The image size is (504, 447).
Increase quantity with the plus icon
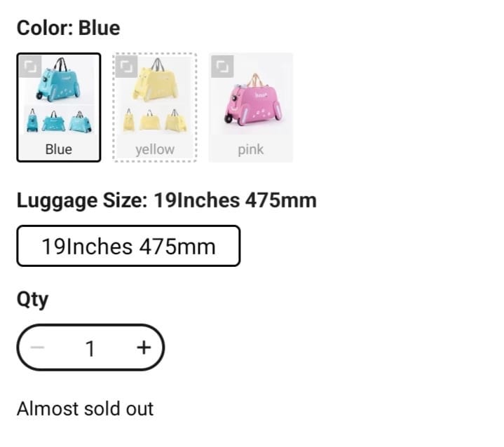pos(143,348)
